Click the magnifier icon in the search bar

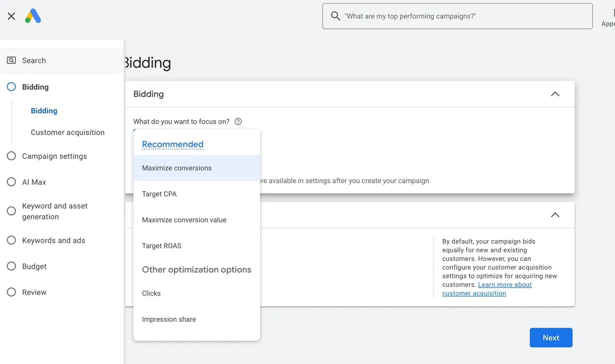[x=336, y=16]
